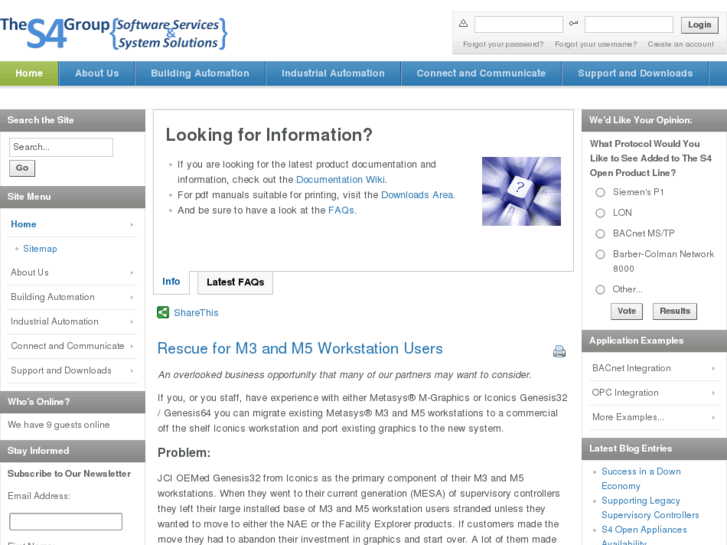Screen dimensions: 727x545
Task: Expand Support and Downloads sidebar arrow
Action: [132, 371]
